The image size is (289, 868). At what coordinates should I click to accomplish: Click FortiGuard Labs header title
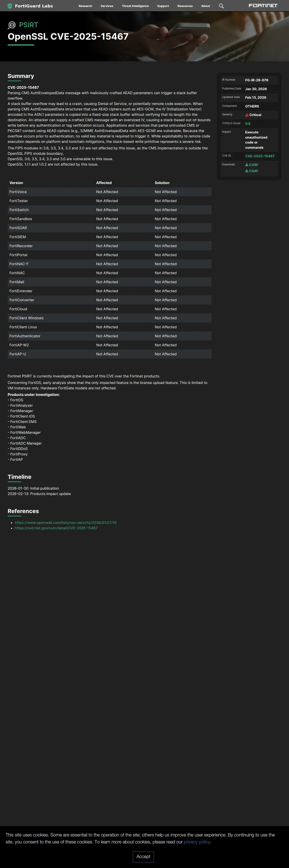click(x=34, y=6)
